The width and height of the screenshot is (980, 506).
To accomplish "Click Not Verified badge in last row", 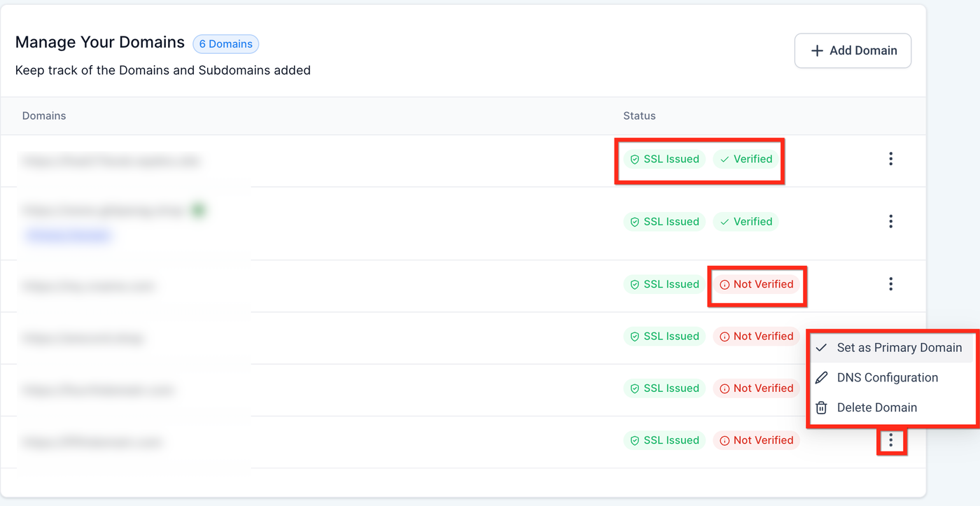I will (756, 440).
